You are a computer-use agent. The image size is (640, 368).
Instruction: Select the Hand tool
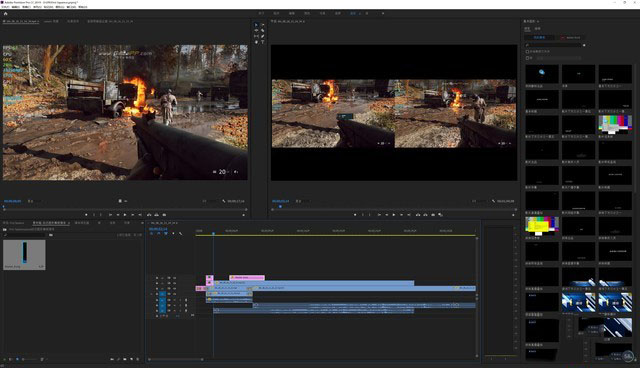click(256, 42)
